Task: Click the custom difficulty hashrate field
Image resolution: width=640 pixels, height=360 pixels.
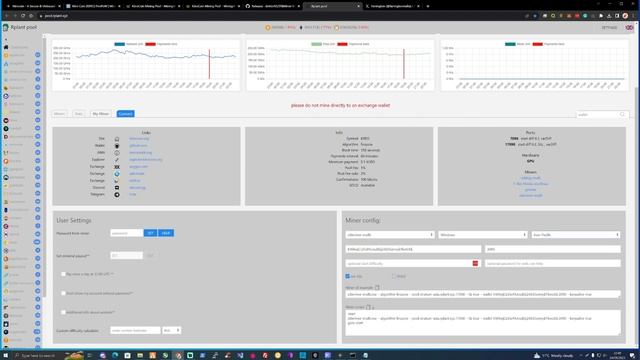Action: tap(135, 330)
